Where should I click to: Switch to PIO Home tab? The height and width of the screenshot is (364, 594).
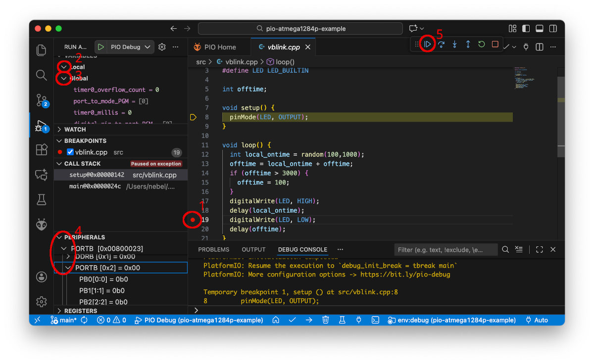(215, 47)
